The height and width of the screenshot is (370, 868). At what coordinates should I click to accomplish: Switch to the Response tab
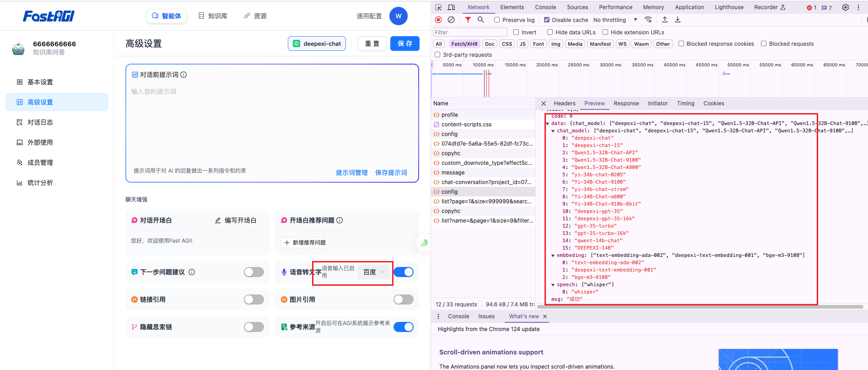click(626, 103)
